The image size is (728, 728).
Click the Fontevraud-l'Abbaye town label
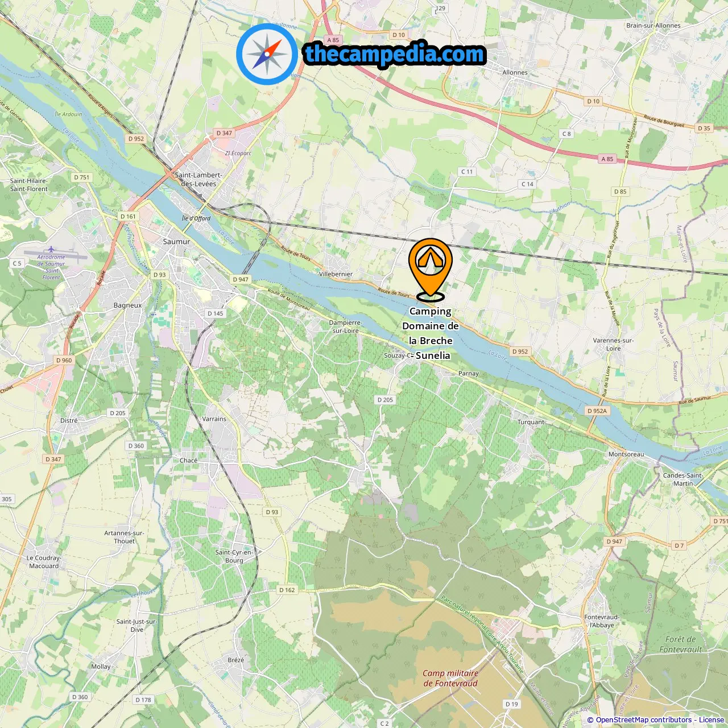click(602, 621)
